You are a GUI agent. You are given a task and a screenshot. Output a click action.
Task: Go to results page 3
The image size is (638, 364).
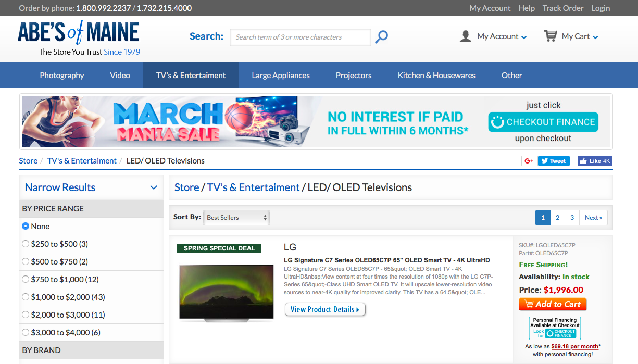572,218
